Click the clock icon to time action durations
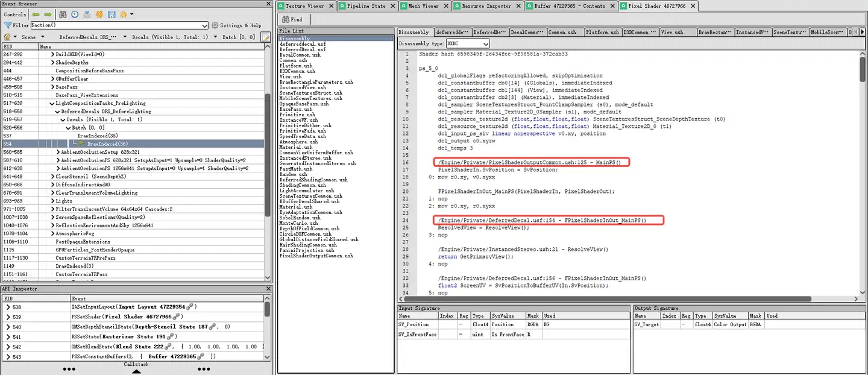The height and width of the screenshot is (375, 868). (75, 14)
